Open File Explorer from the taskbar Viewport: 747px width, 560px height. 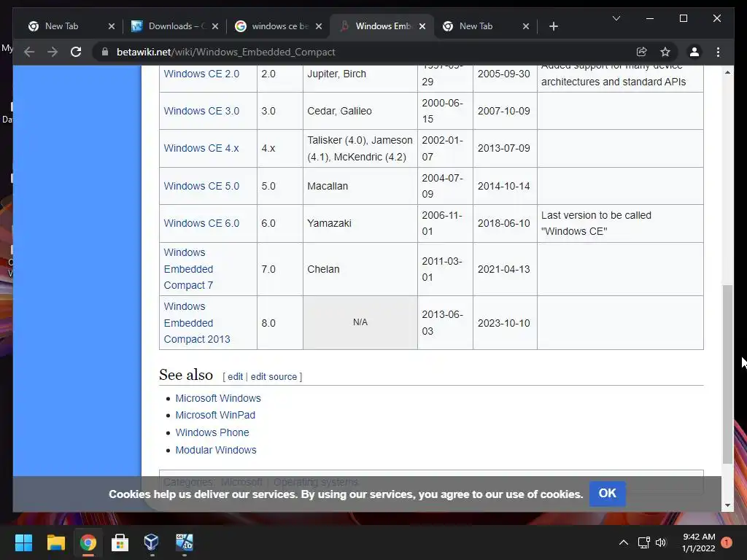tap(55, 542)
